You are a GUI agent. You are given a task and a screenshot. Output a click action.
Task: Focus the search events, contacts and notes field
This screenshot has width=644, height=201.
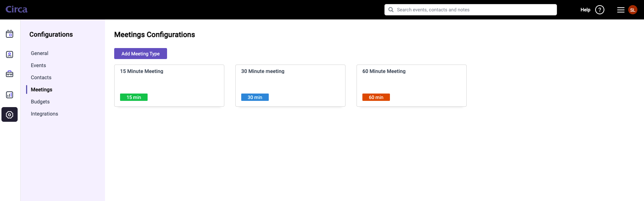tap(471, 10)
